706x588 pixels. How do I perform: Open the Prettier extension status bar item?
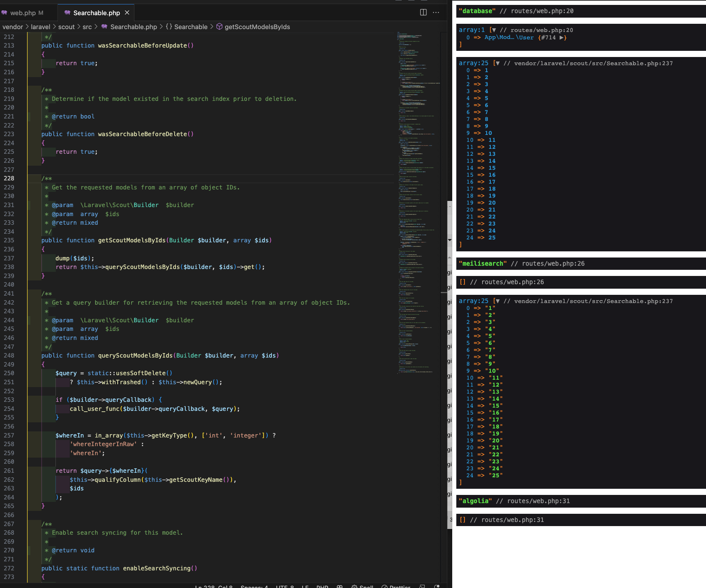pyautogui.click(x=396, y=586)
